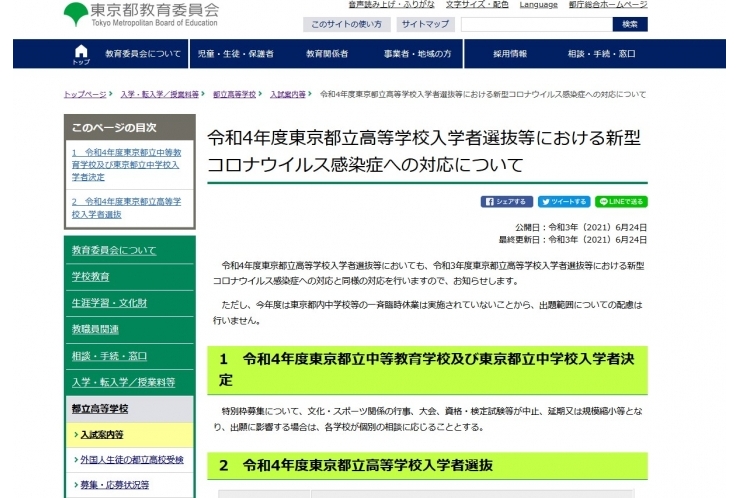Image resolution: width=740 pixels, height=498 pixels.
Task: Open 事業者・地域の方 navigation menu
Action: (418, 54)
